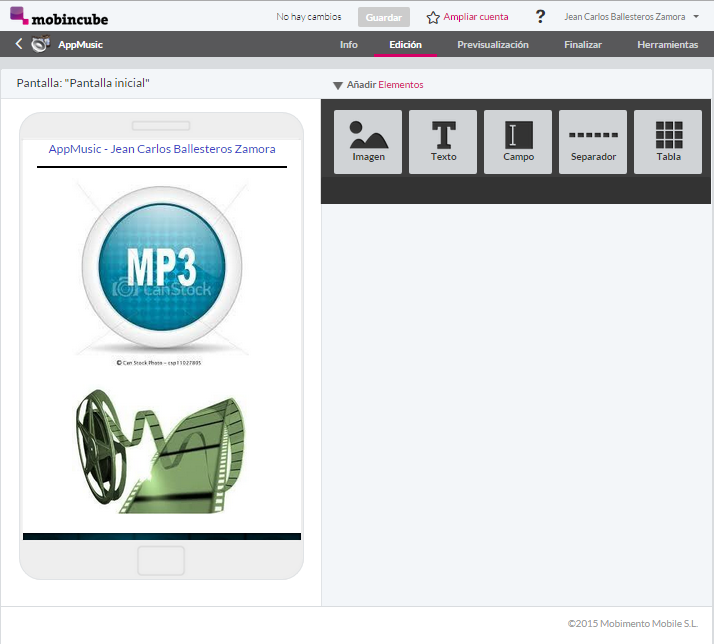Add a Separador line element
The width and height of the screenshot is (714, 644).
pos(593,141)
